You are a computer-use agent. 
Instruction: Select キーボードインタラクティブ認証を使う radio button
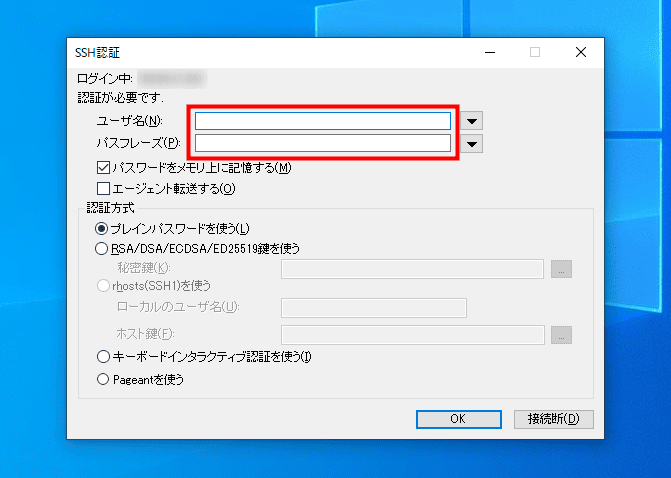click(103, 356)
